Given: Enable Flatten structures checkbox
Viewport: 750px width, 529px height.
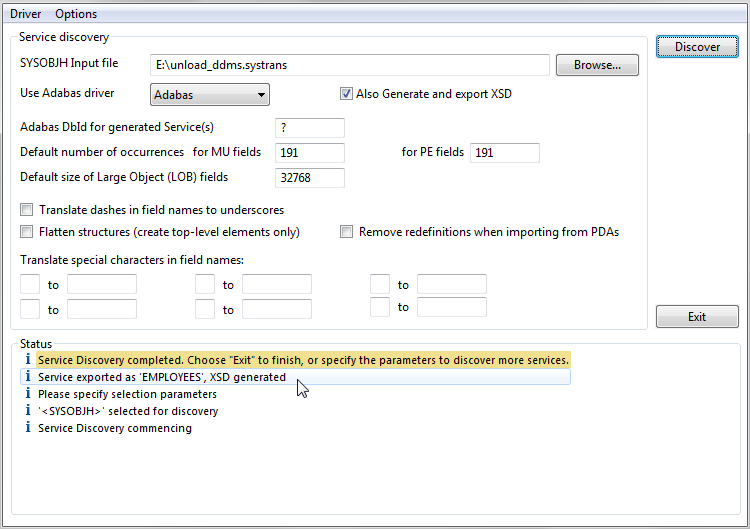Looking at the screenshot, I should (27, 231).
